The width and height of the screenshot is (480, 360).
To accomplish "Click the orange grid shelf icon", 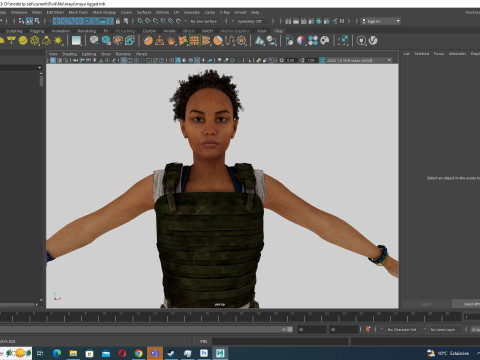I will click(195, 41).
